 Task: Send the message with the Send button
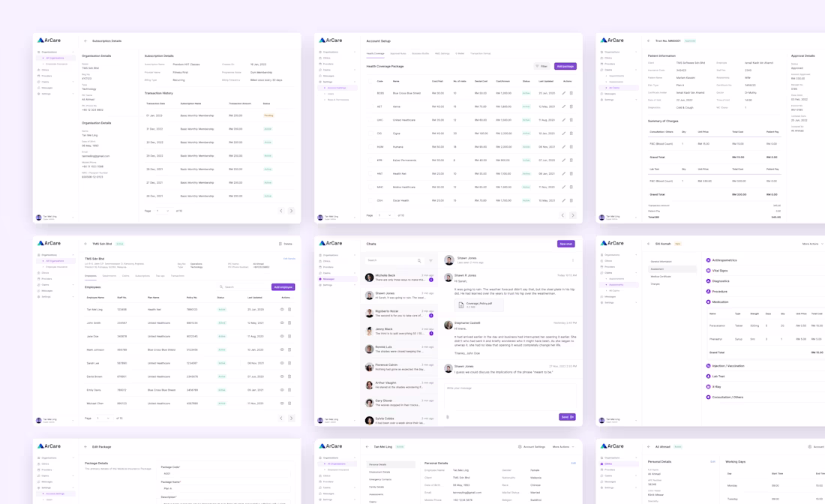tap(567, 417)
